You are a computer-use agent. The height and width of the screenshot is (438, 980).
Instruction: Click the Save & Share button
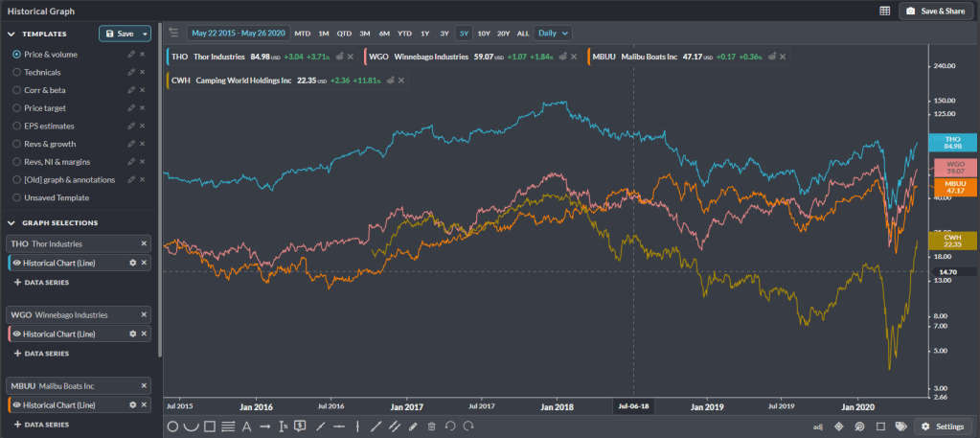pos(935,11)
